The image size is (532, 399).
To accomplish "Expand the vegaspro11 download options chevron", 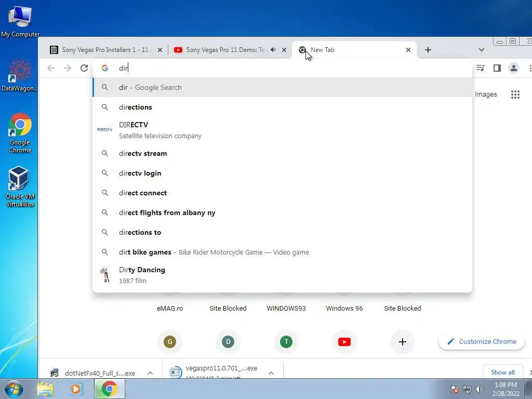I will pyautogui.click(x=271, y=373).
